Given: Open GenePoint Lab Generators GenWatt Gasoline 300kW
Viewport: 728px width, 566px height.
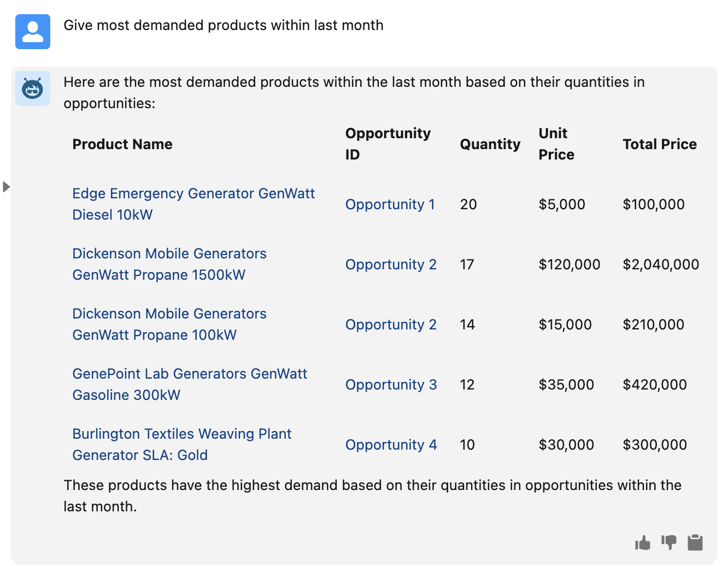Looking at the screenshot, I should [190, 384].
